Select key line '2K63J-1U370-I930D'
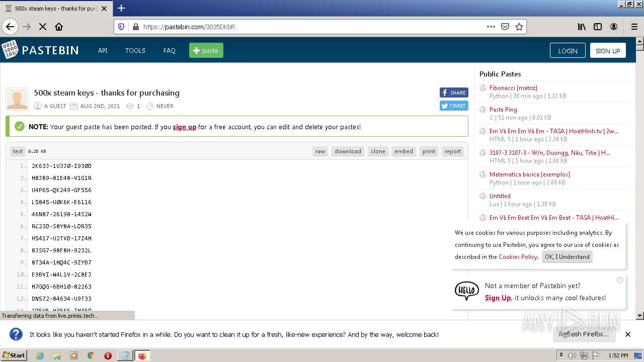Viewport: 644px width, 362px height. pos(61,166)
